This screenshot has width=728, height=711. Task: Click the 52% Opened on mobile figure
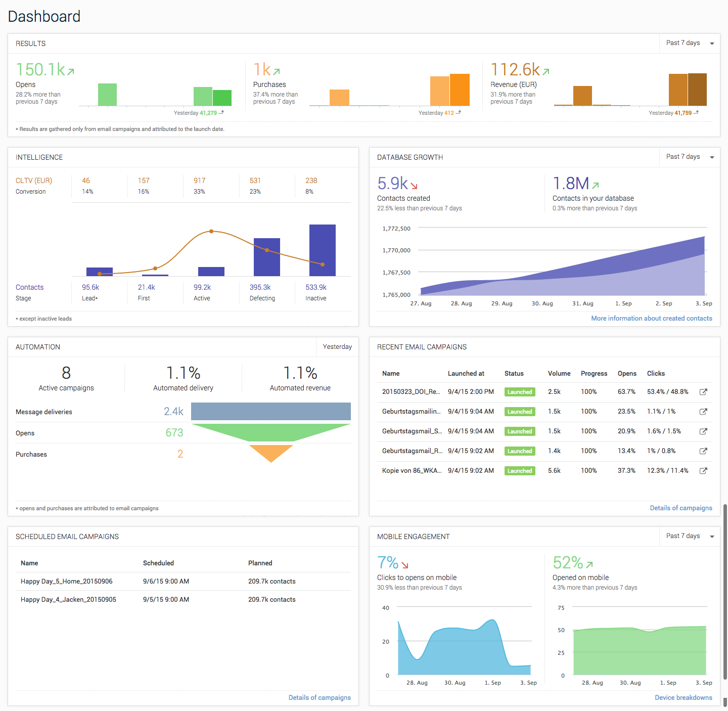click(568, 562)
